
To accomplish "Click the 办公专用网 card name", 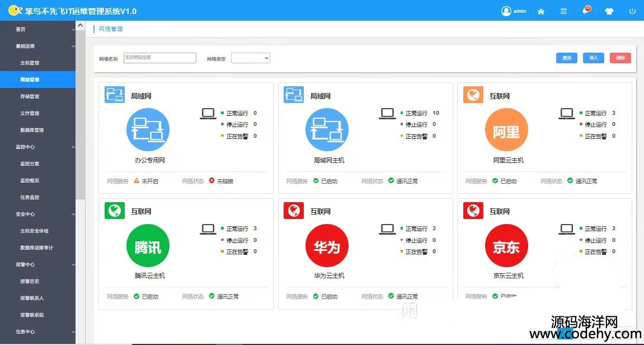I will (150, 160).
